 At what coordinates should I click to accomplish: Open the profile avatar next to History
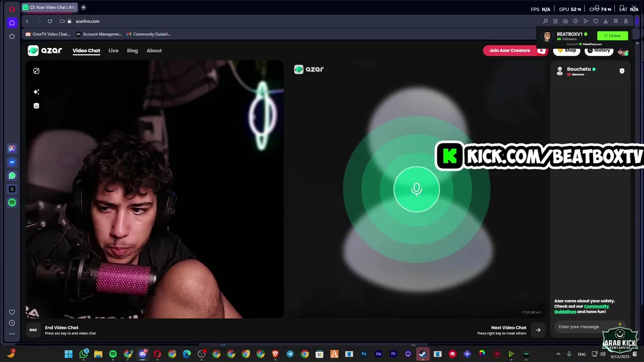(x=623, y=51)
